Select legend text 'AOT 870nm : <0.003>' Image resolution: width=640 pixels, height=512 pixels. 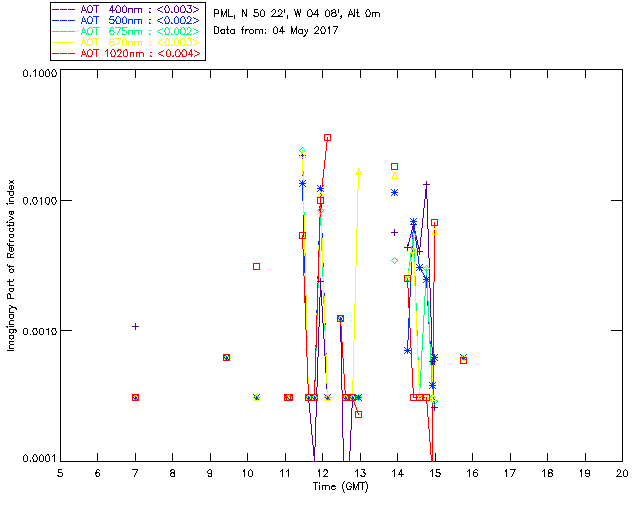pyautogui.click(x=140, y=42)
